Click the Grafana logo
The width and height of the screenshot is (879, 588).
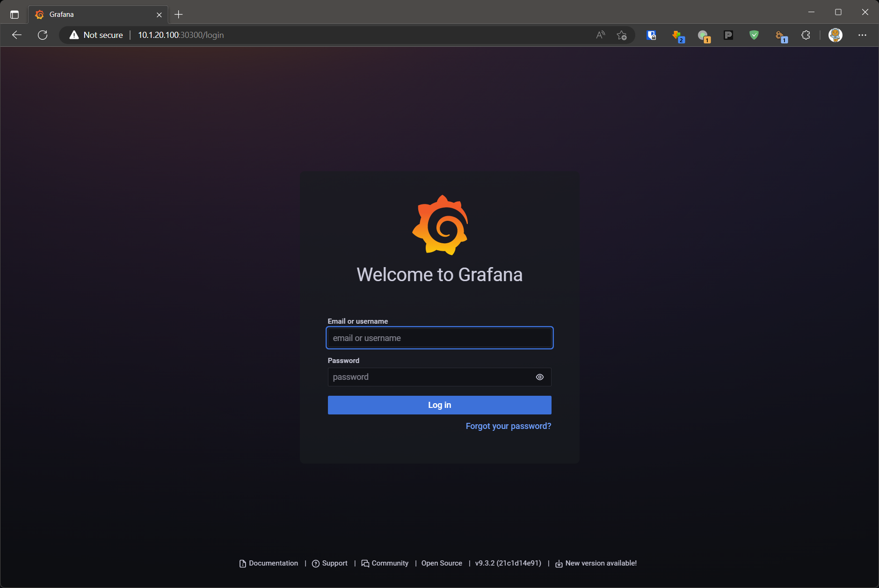pos(440,225)
